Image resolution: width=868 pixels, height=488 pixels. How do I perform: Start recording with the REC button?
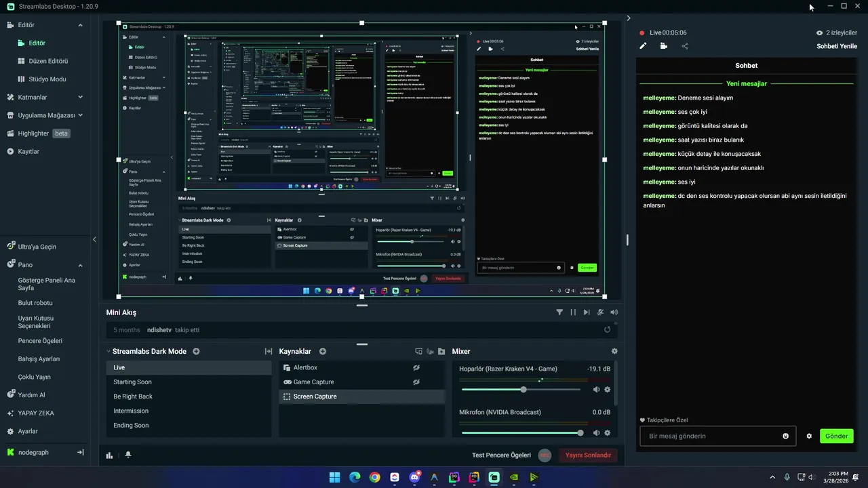point(545,455)
